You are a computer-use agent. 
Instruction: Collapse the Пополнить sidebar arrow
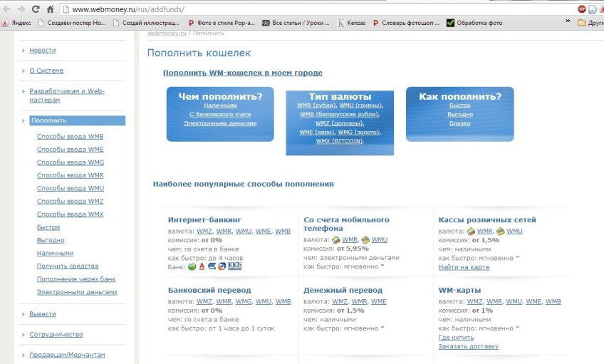pyautogui.click(x=24, y=120)
